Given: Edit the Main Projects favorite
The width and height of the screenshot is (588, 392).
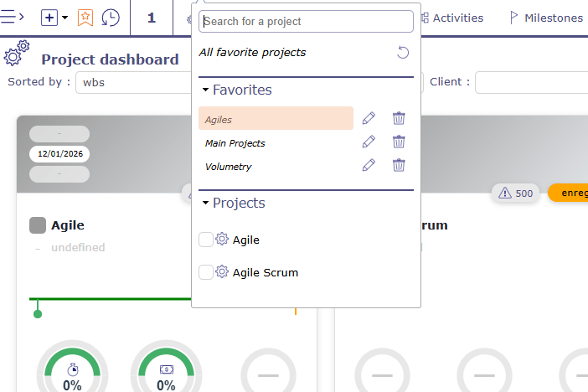Looking at the screenshot, I should click(369, 142).
